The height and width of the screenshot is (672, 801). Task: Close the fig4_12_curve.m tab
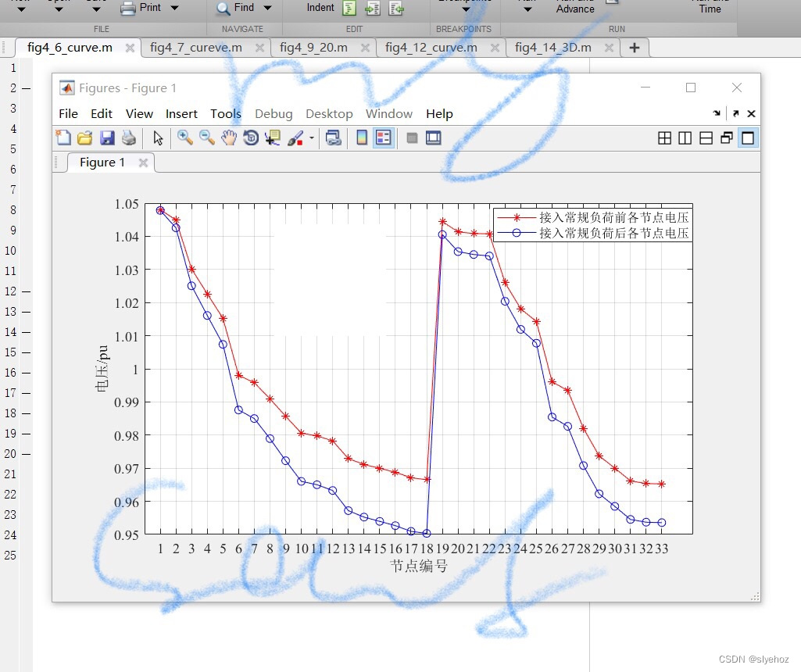495,48
